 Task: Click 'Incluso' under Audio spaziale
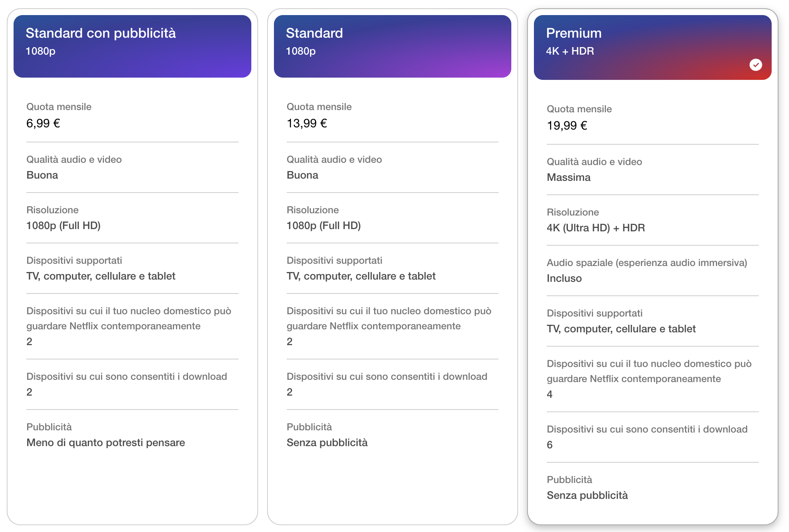click(x=564, y=278)
